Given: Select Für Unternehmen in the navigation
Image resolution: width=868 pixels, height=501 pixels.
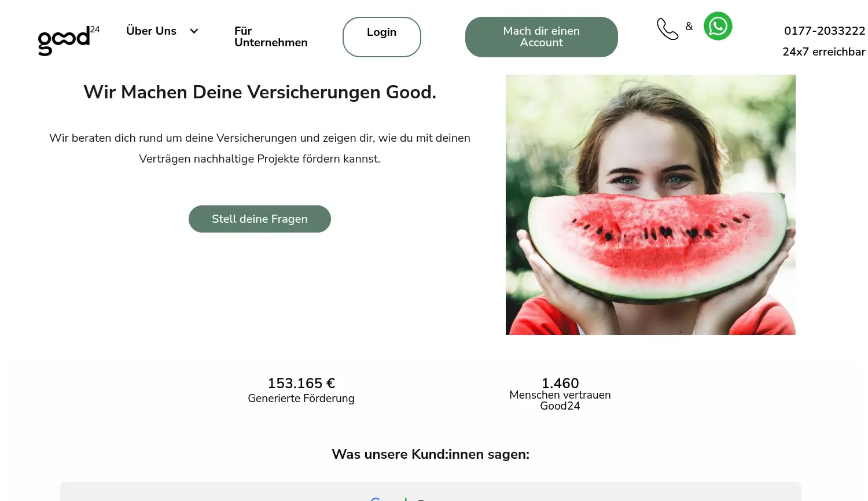Looking at the screenshot, I should coord(271,36).
